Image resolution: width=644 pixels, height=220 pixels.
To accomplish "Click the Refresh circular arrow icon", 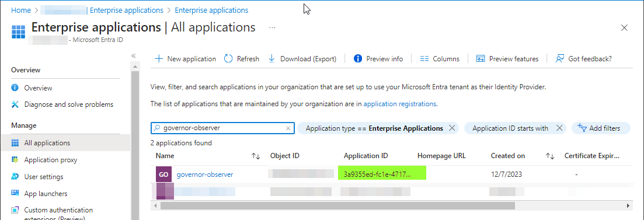I will tap(228, 59).
